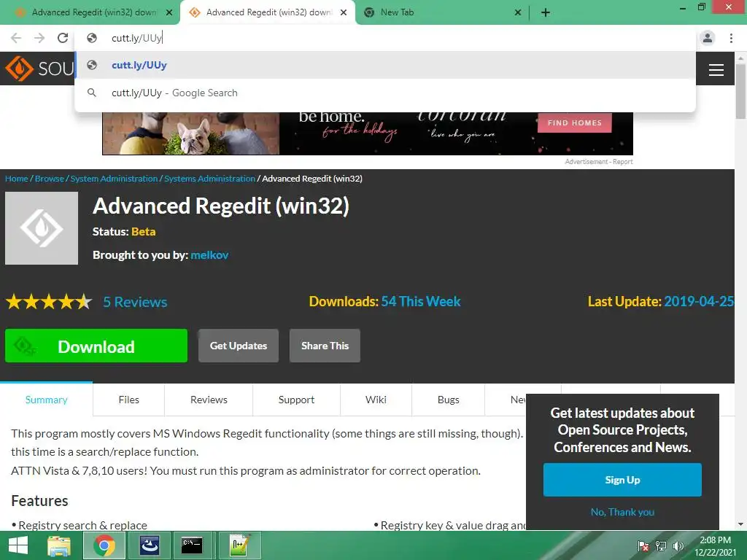747x560 pixels.
Task: Click the browser forward arrow
Action: click(x=39, y=38)
